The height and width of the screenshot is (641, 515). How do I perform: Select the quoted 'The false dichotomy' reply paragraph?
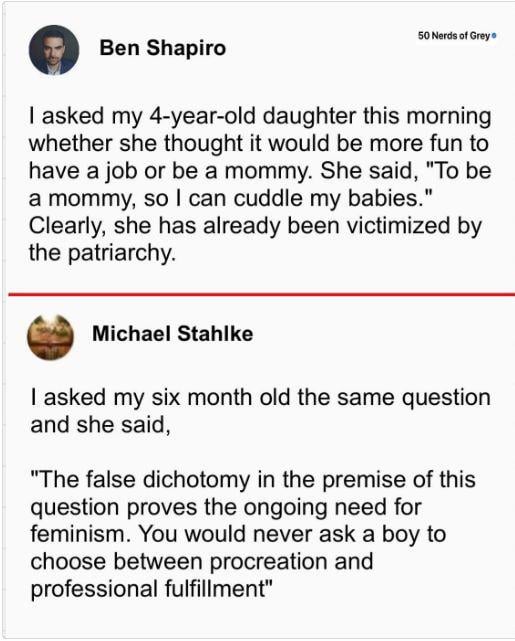pyautogui.click(x=253, y=534)
